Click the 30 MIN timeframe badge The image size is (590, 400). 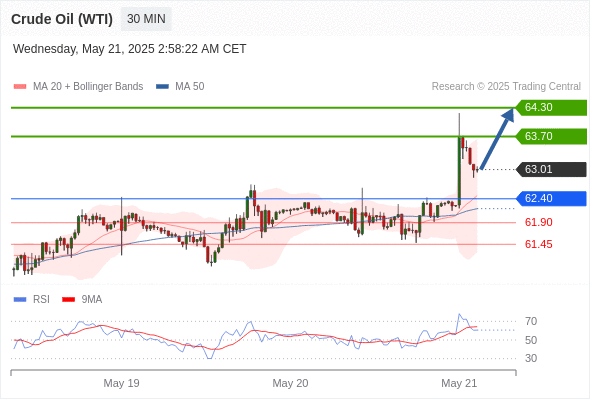coord(146,19)
